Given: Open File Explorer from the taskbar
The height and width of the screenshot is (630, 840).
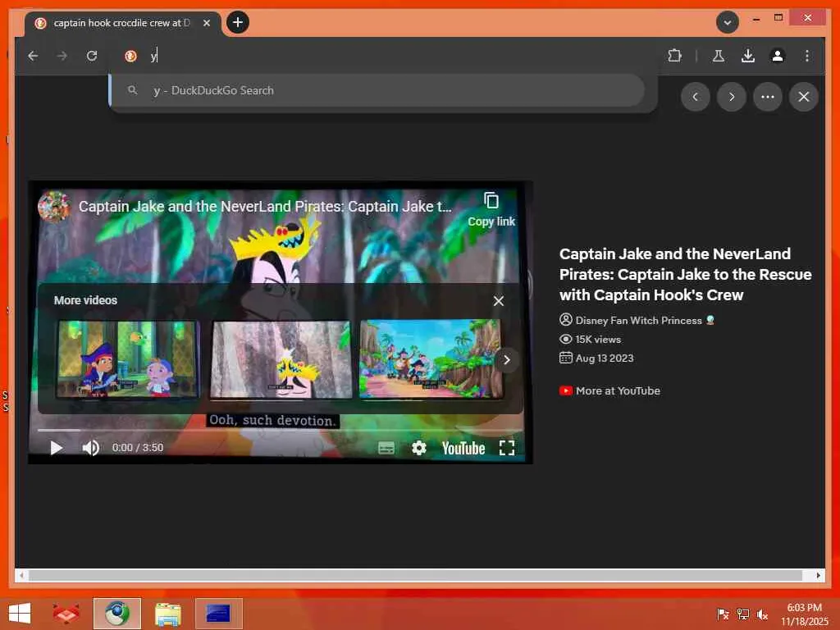Looking at the screenshot, I should (x=168, y=614).
